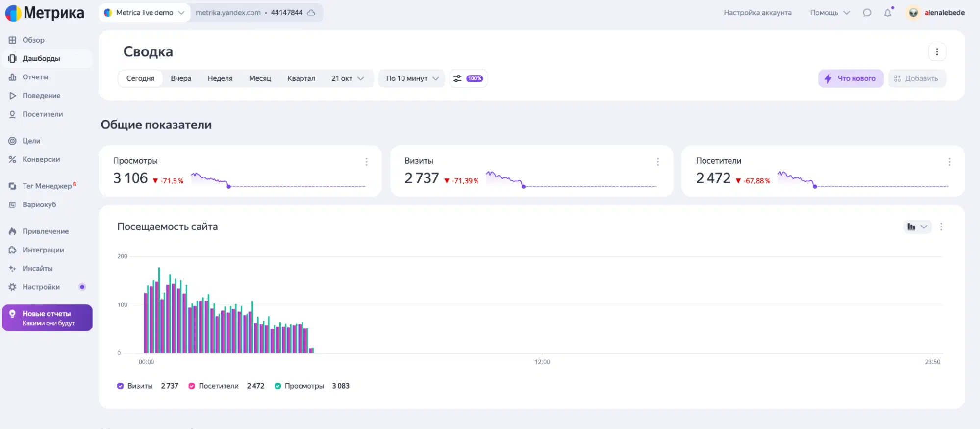Image resolution: width=980 pixels, height=429 pixels.
Task: Click the Отчеты bar chart icon in sidebar
Action: 12,77
